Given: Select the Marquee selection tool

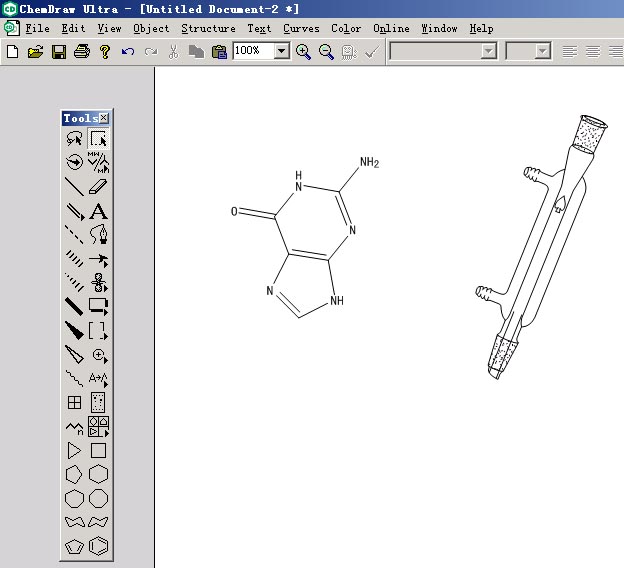Looking at the screenshot, I should point(98,140).
